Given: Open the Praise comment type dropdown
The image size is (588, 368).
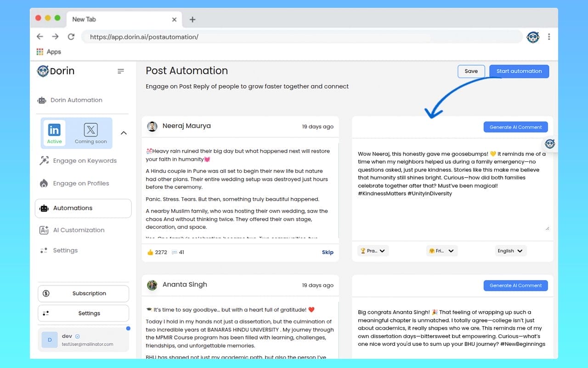Looking at the screenshot, I should pyautogui.click(x=373, y=251).
